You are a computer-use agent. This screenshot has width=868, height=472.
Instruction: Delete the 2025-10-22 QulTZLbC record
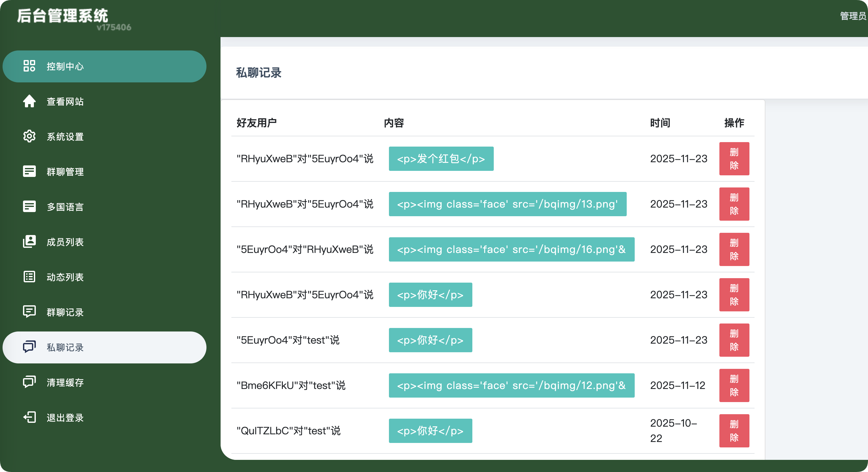[734, 430]
